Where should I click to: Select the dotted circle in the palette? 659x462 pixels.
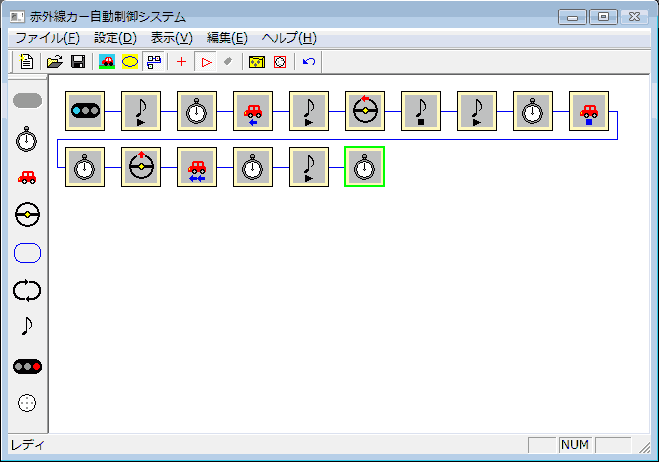pyautogui.click(x=27, y=403)
